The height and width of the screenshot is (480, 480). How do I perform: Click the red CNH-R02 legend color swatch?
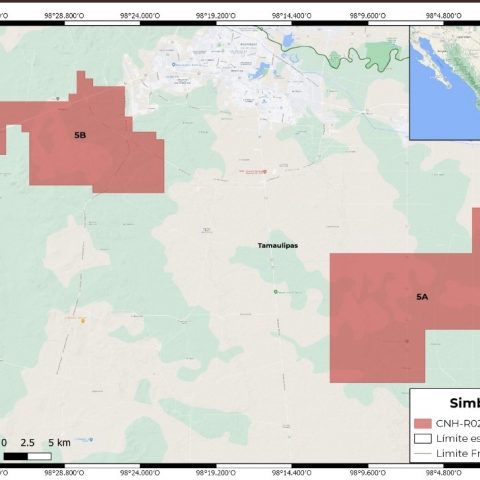coord(423,423)
